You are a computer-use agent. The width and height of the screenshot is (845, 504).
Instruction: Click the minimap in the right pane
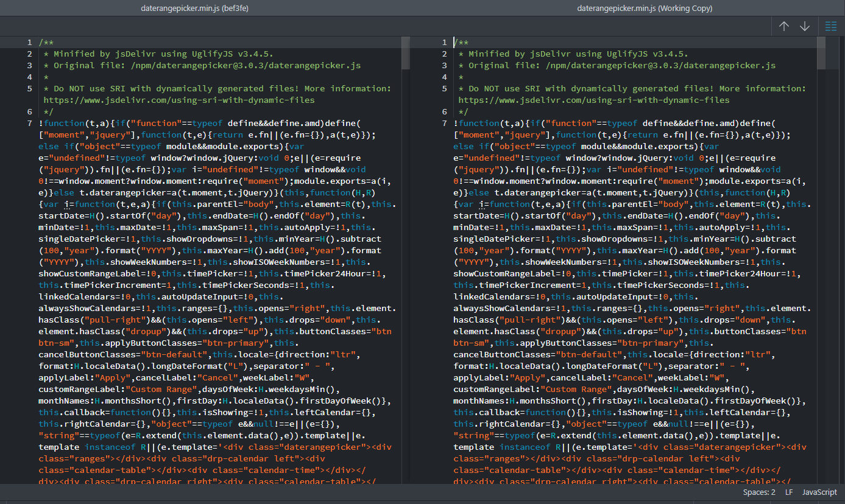(x=821, y=55)
